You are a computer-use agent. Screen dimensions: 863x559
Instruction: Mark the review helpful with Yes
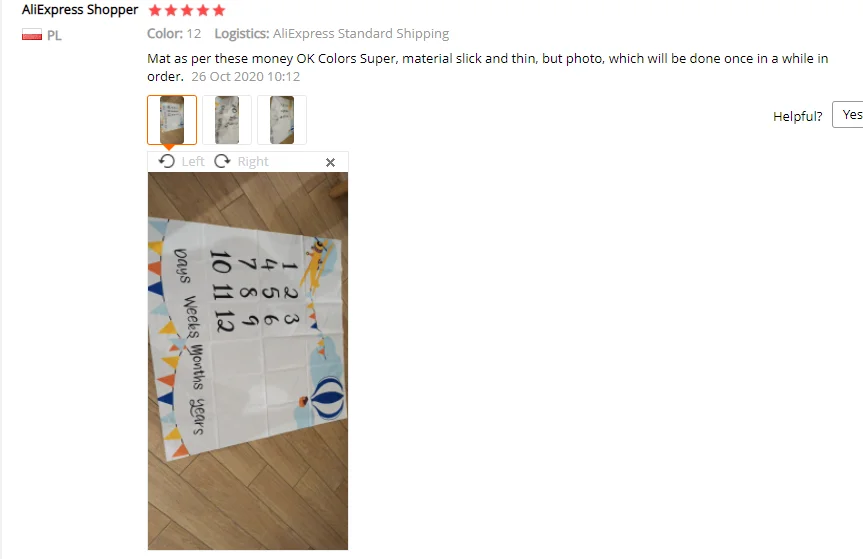coord(848,114)
